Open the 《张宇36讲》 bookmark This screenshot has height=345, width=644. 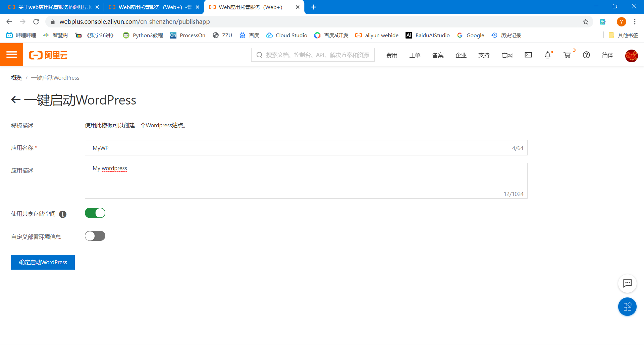click(x=95, y=35)
